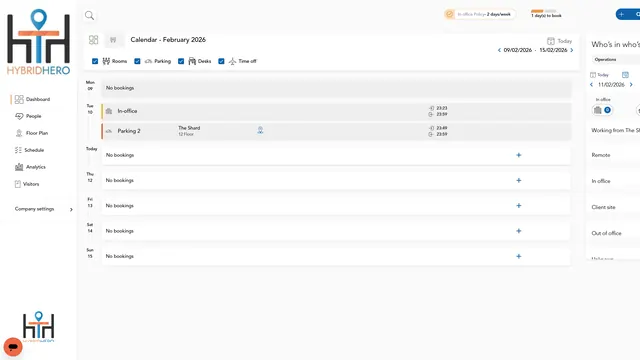Go to previous day before 11/02/2026
Image resolution: width=640 pixels, height=360 pixels.
[591, 85]
